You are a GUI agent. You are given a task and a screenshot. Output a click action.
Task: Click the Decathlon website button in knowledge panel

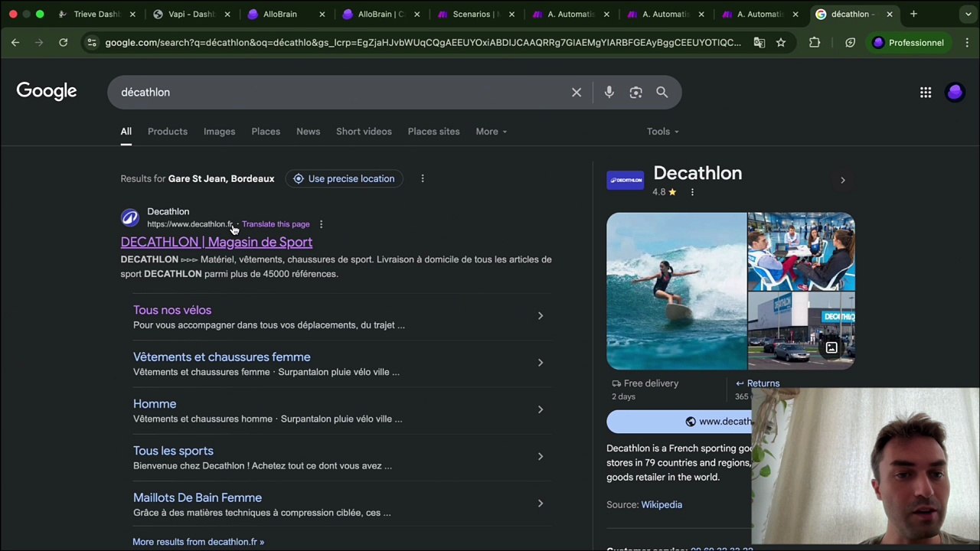[x=680, y=422]
